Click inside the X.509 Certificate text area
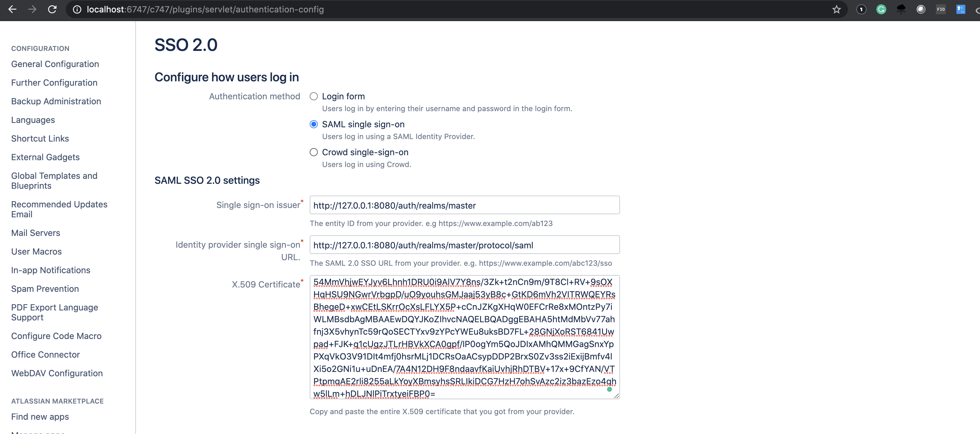 coord(464,337)
